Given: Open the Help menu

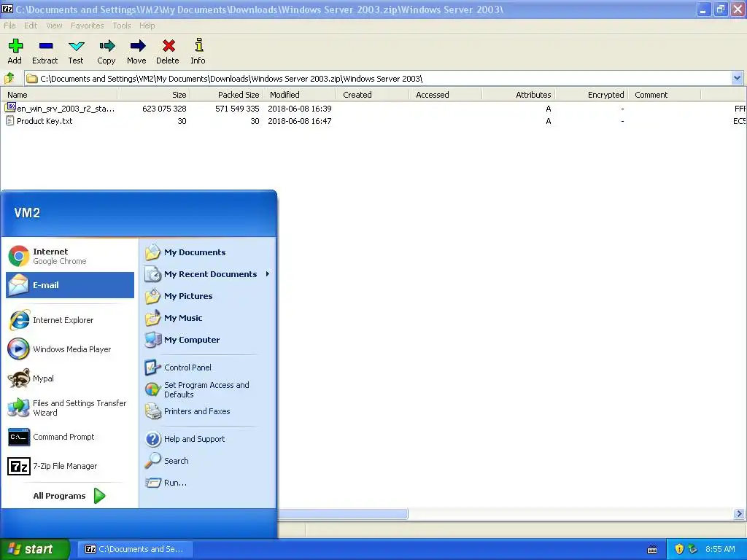Looking at the screenshot, I should pos(147,26).
